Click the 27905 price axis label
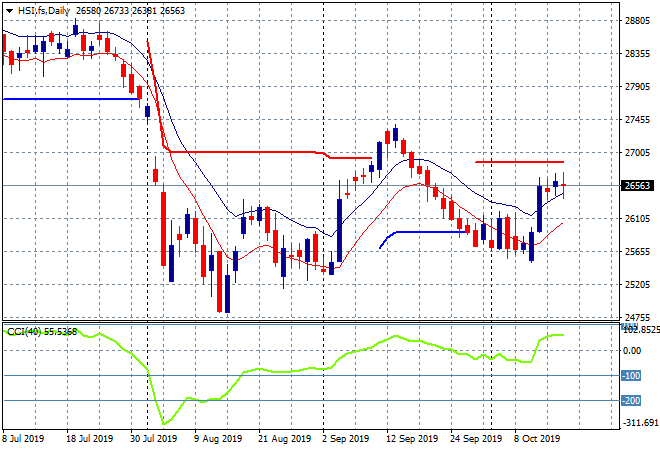Viewport: 660px width, 450px height. click(637, 87)
